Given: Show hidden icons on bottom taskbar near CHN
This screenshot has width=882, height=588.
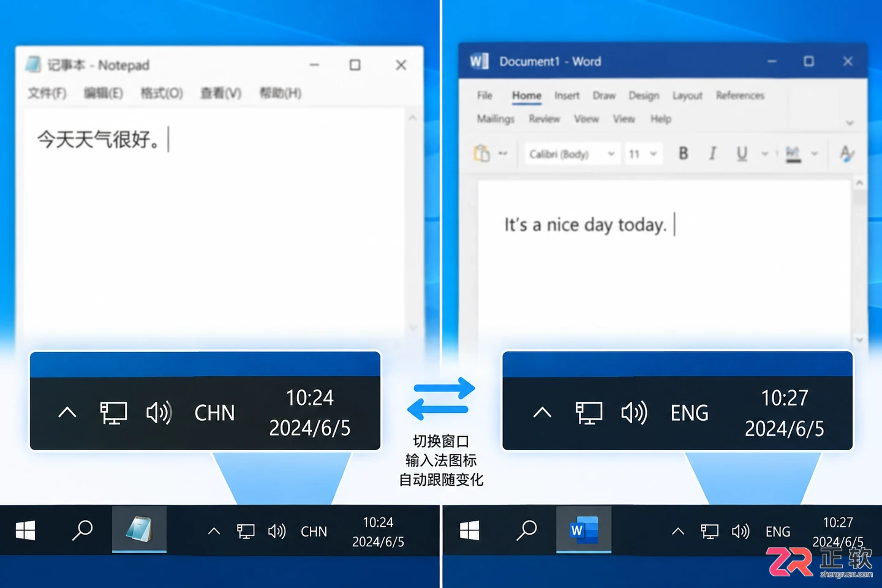Looking at the screenshot, I should point(214,532).
